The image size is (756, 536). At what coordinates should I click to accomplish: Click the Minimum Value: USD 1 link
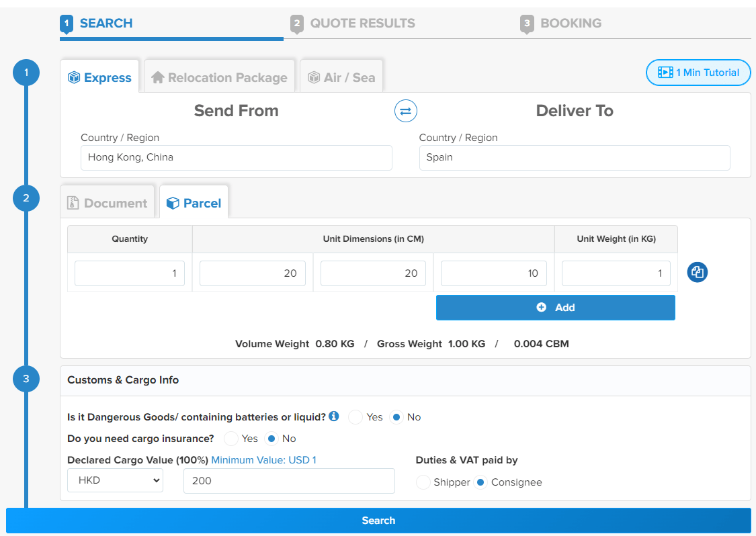pyautogui.click(x=264, y=460)
